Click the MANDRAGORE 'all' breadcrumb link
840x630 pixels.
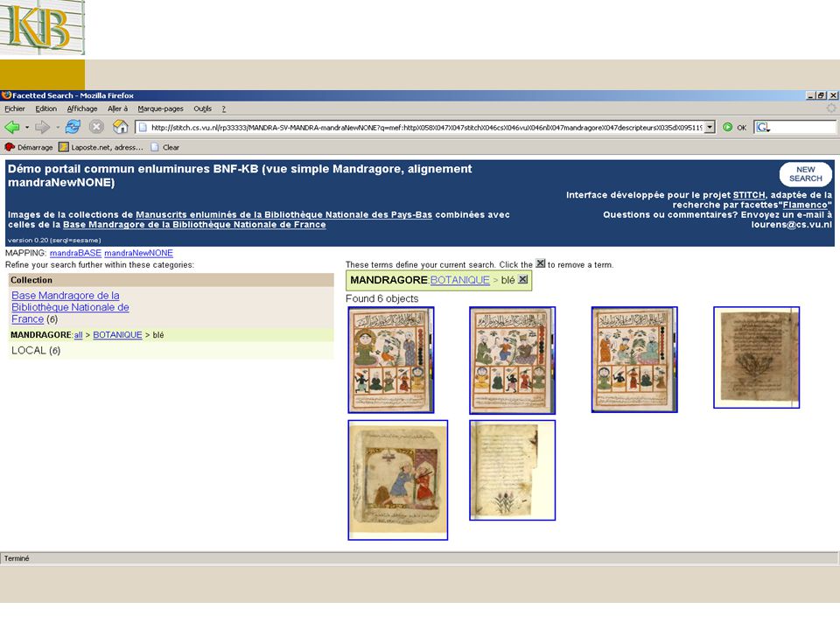(x=78, y=335)
